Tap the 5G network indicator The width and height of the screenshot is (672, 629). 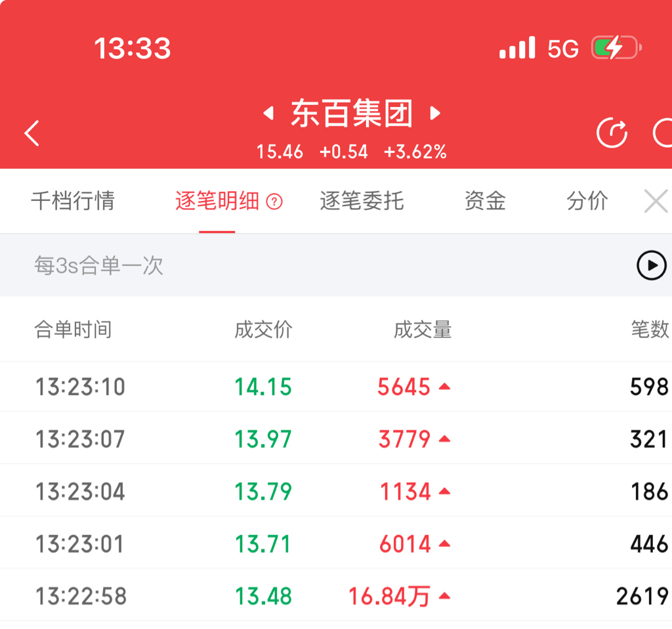tap(563, 49)
